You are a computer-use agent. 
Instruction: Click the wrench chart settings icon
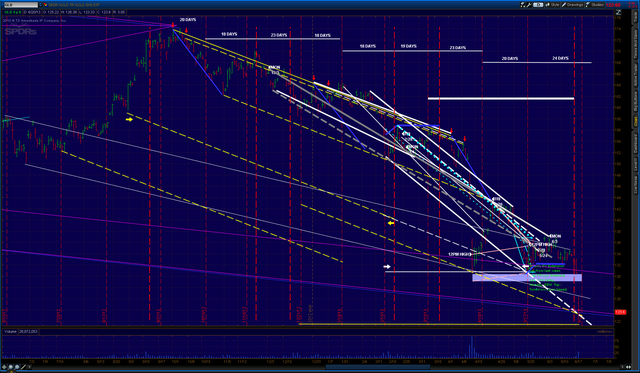point(529,5)
